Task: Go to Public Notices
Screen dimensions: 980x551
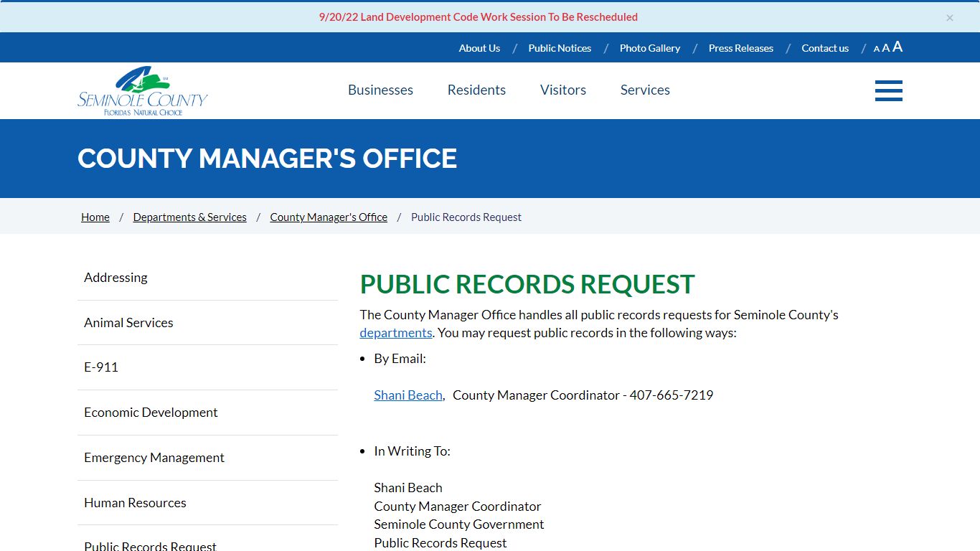Action: coord(560,48)
